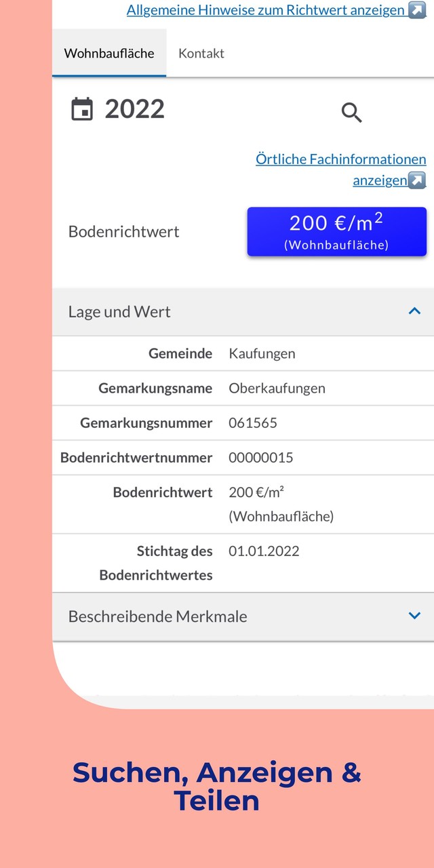This screenshot has width=434, height=868.
Task: Click the Bodenrichtwertnummer value 00000015
Action: 261,457
